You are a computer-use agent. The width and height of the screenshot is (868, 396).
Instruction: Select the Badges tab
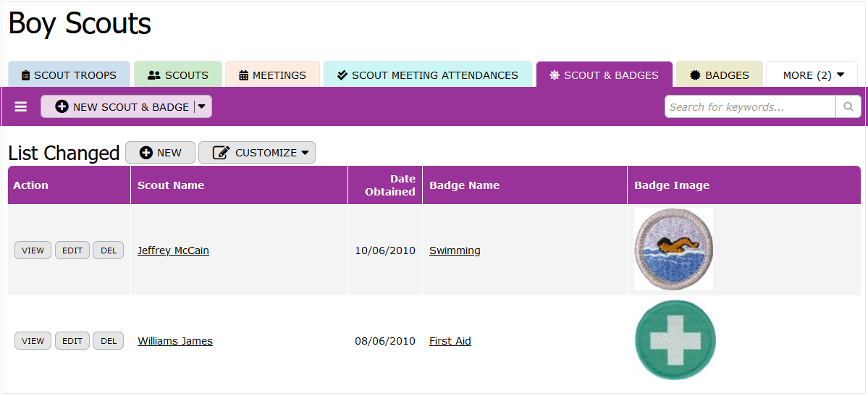click(720, 75)
